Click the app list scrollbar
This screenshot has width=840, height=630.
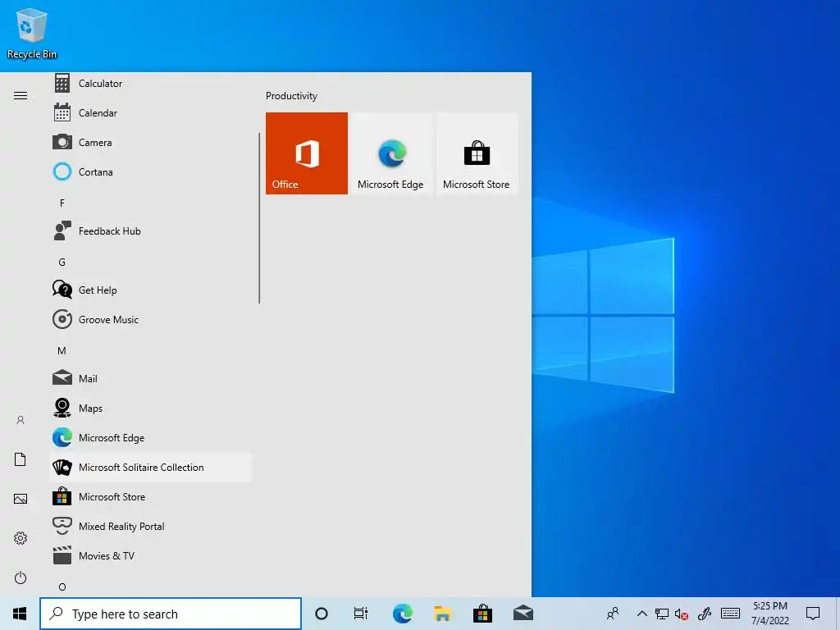[259, 218]
